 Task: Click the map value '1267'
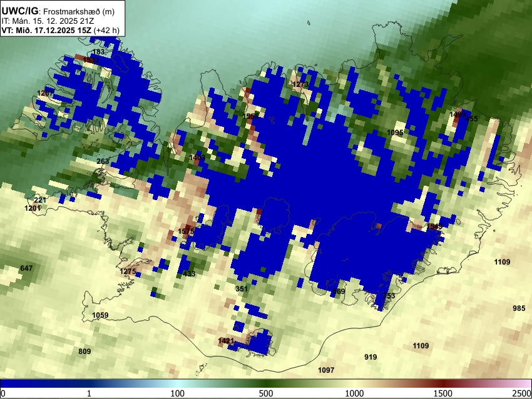[45, 93]
